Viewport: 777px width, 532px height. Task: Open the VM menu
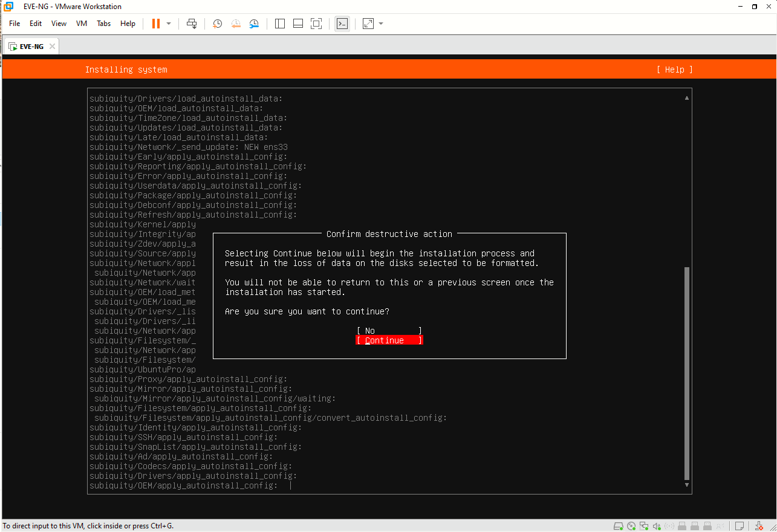coord(82,24)
